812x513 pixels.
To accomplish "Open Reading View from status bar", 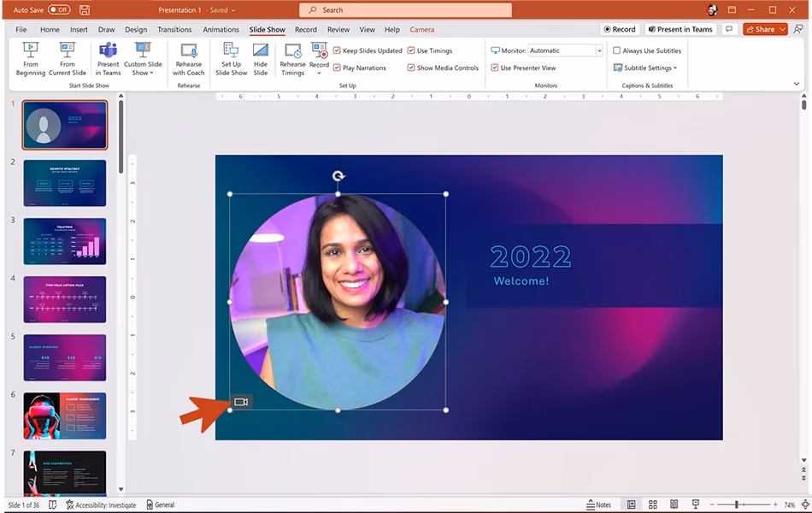I will coord(673,504).
